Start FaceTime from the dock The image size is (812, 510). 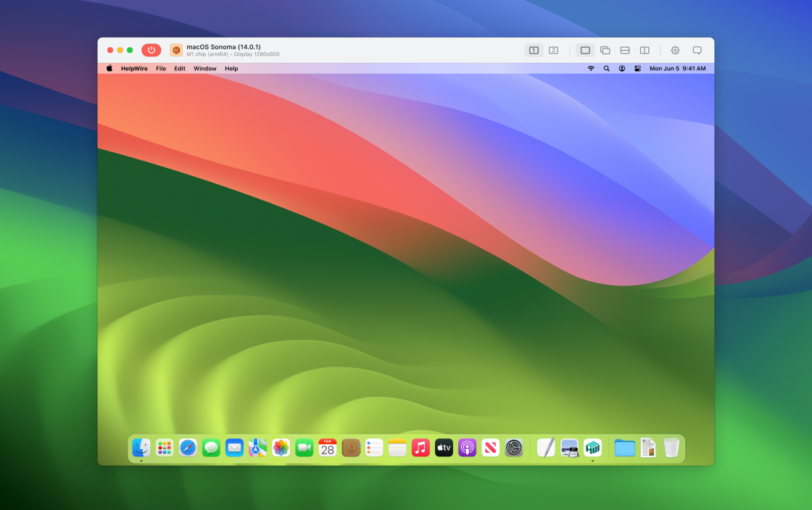pyautogui.click(x=304, y=448)
